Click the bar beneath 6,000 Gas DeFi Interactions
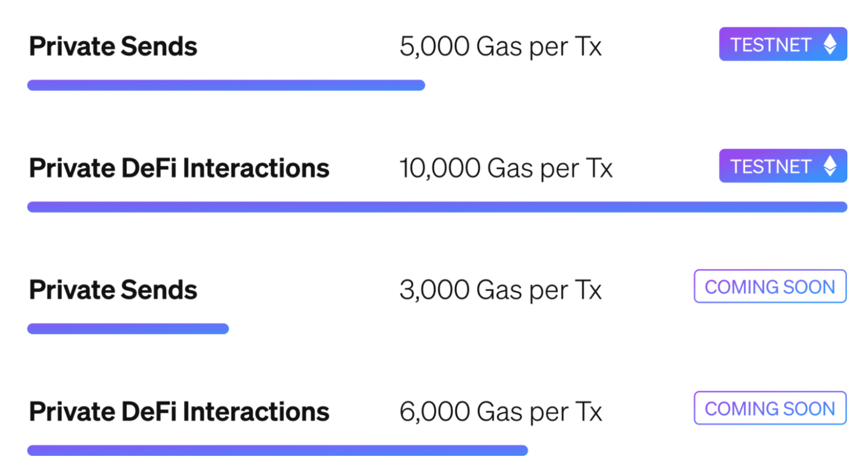Screen dimensions: 868x474 pos(278,450)
